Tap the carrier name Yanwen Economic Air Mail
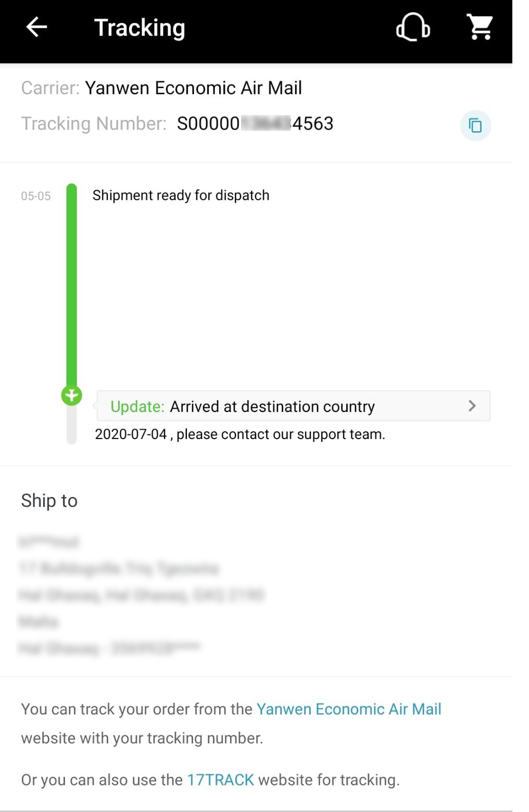 (x=193, y=88)
